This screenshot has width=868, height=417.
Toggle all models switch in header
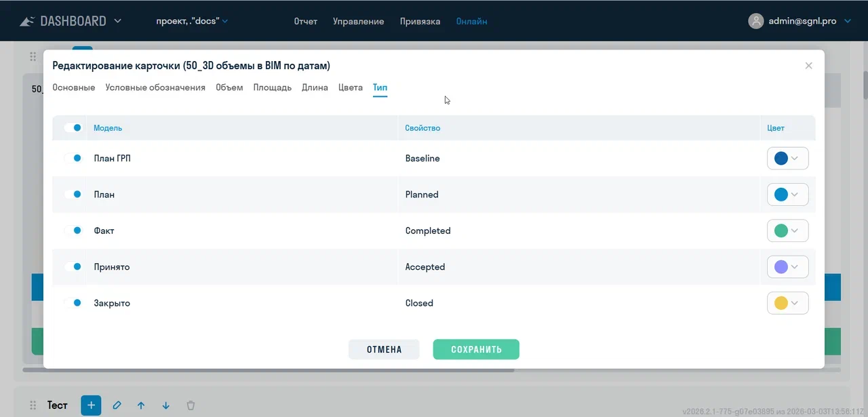(x=73, y=127)
